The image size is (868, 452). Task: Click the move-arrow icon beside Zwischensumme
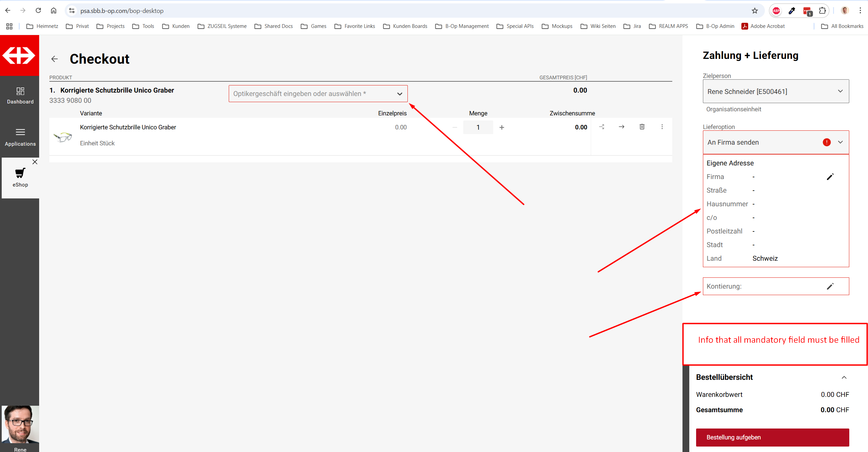point(622,127)
